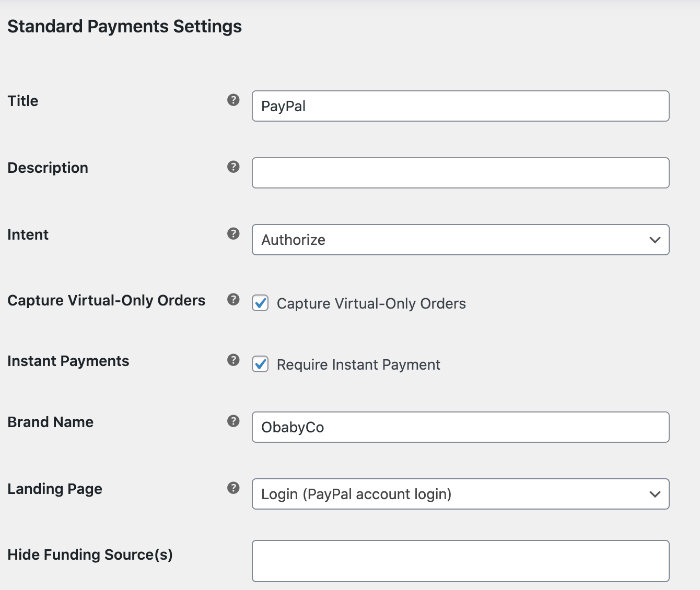The width and height of the screenshot is (700, 590).
Task: Disable the Require Instant Payment checkbox
Action: (260, 364)
